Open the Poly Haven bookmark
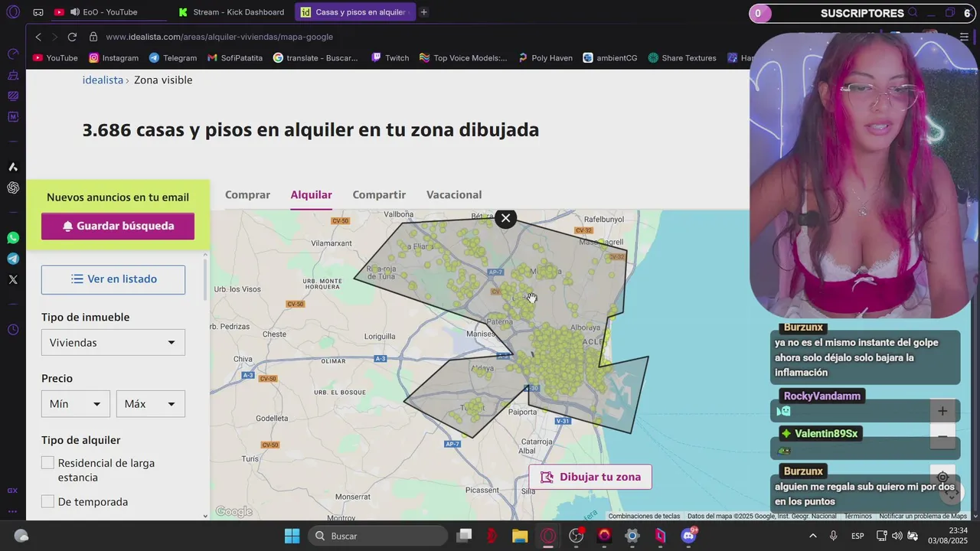The width and height of the screenshot is (980, 551). 545,57
